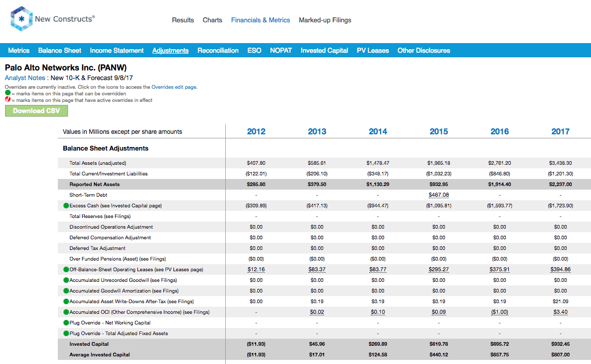Viewport: 591px width, 364px height.
Task: Click the Over Funded Pensions (Asset) label
Action: click(x=118, y=259)
